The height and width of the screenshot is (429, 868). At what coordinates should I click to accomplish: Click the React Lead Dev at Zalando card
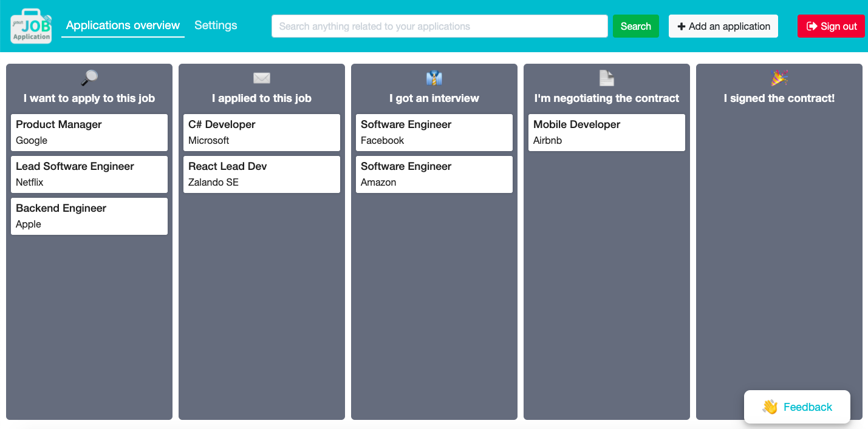click(x=261, y=174)
